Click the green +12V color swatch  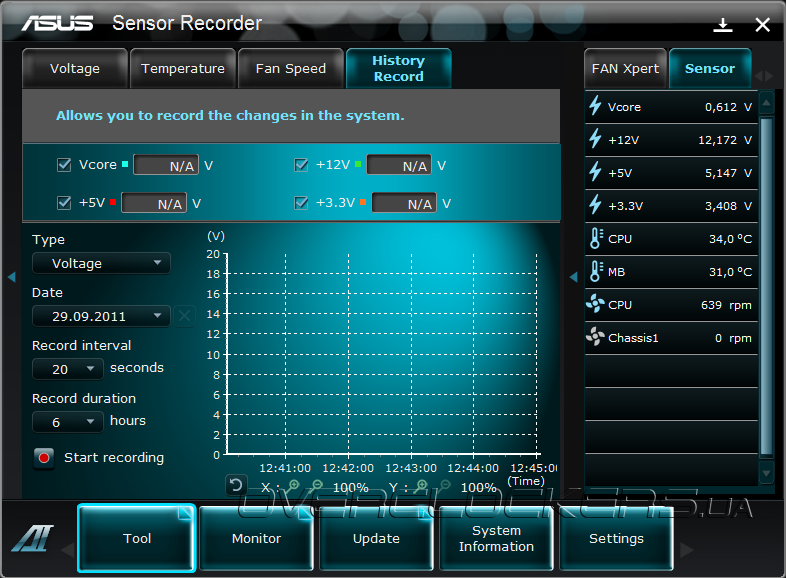[358, 164]
